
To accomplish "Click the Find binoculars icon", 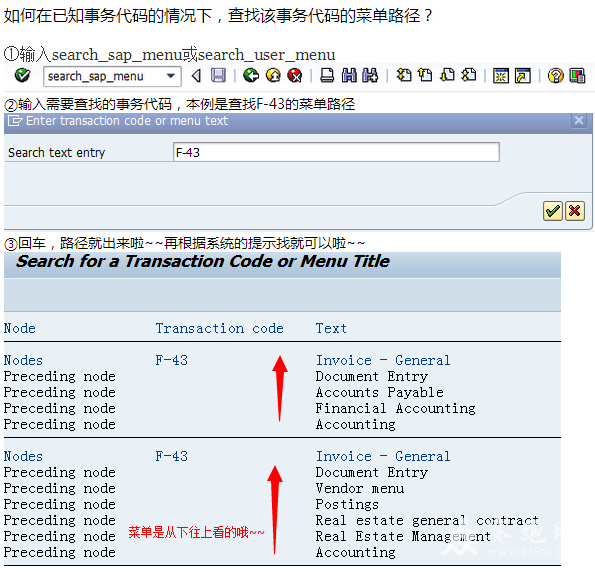I will point(349,76).
